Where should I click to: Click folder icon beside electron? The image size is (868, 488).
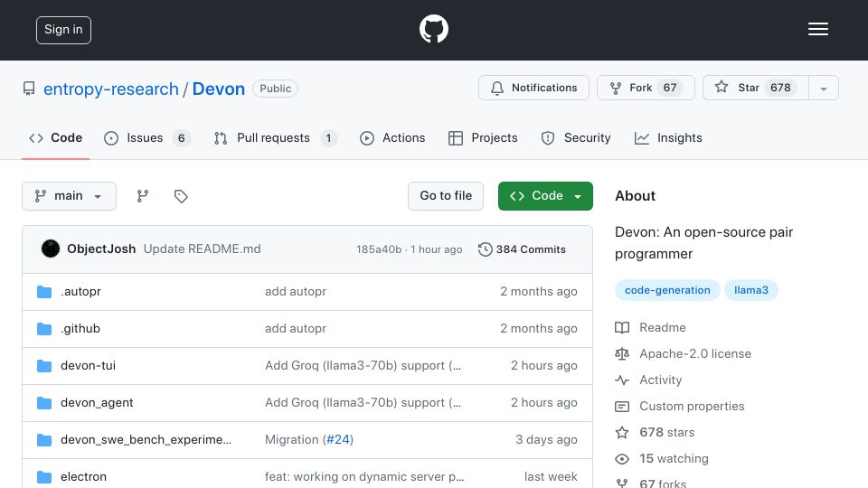pos(44,477)
